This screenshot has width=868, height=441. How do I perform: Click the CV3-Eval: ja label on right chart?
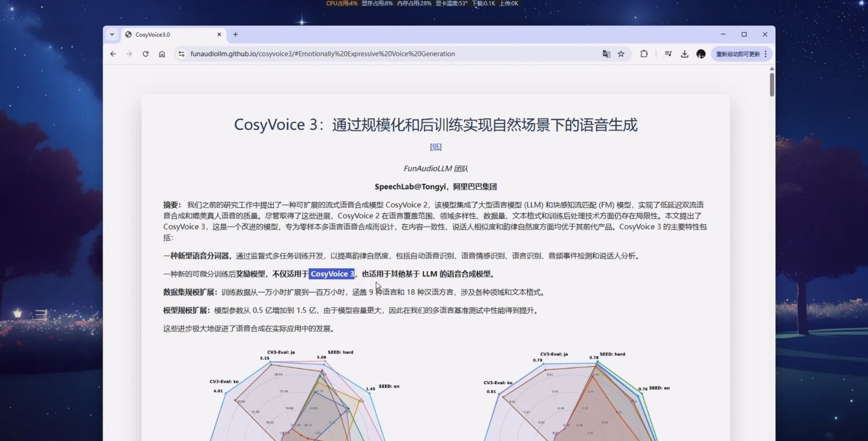pos(554,354)
